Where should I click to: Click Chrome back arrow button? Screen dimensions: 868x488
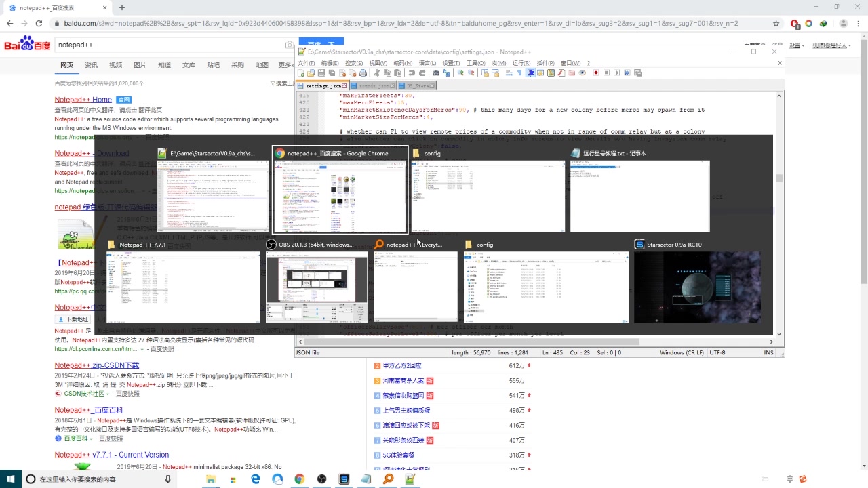click(x=9, y=23)
